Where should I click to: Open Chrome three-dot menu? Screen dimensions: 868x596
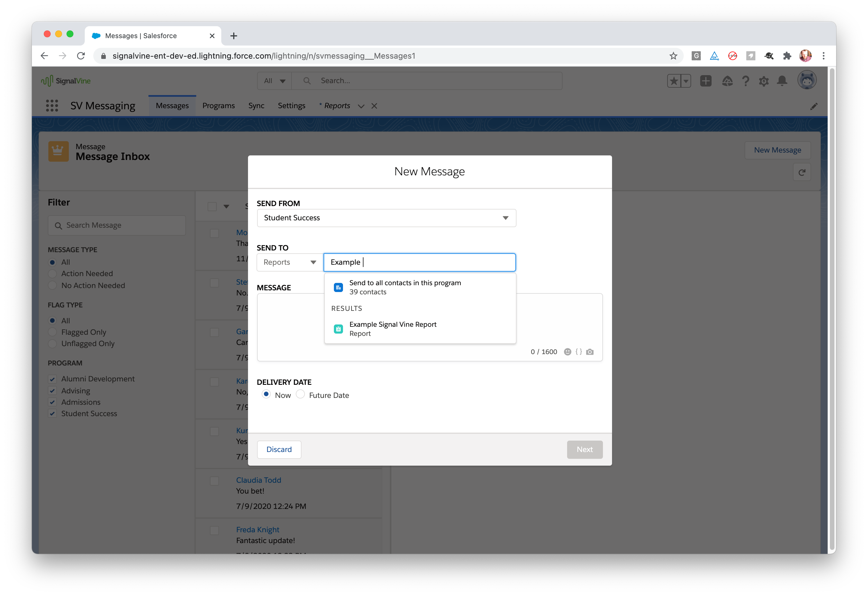click(x=824, y=56)
